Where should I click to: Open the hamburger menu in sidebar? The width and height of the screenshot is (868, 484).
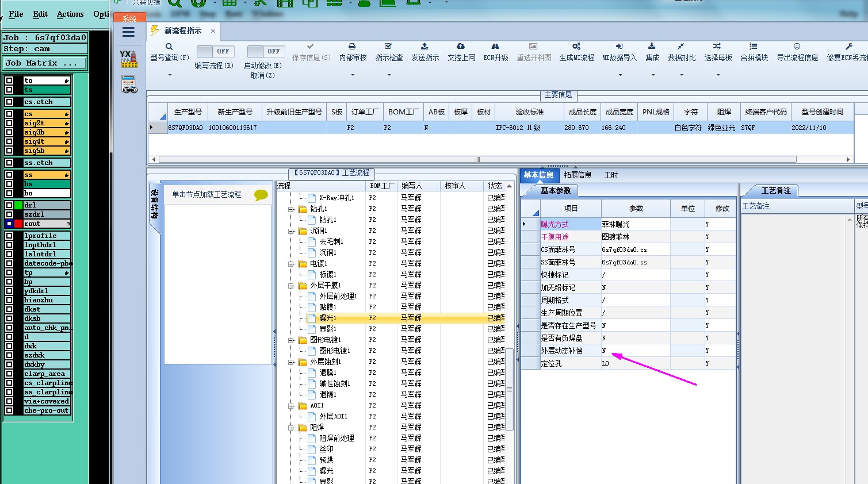click(x=128, y=32)
